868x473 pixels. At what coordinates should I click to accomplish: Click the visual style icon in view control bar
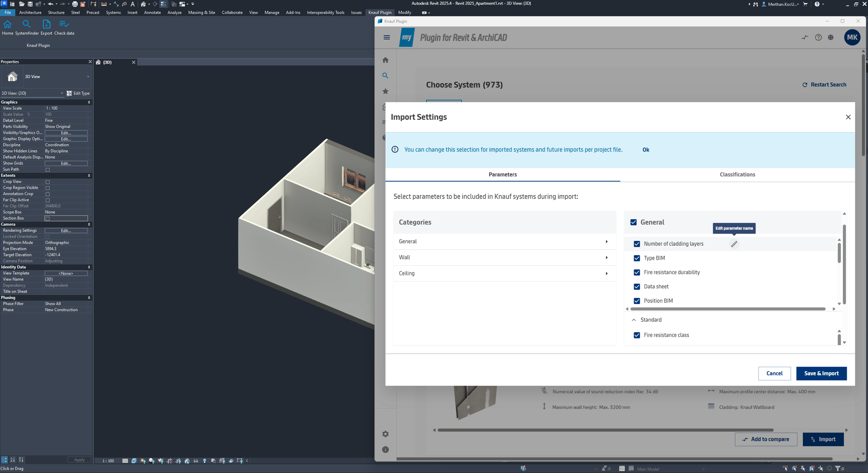tap(134, 461)
